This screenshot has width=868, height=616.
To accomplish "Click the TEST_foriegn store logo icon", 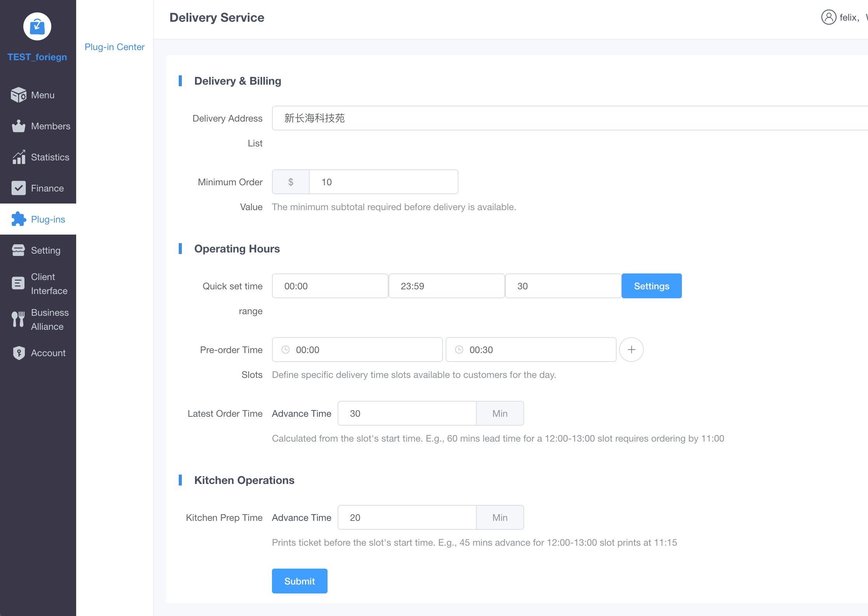I will (37, 26).
